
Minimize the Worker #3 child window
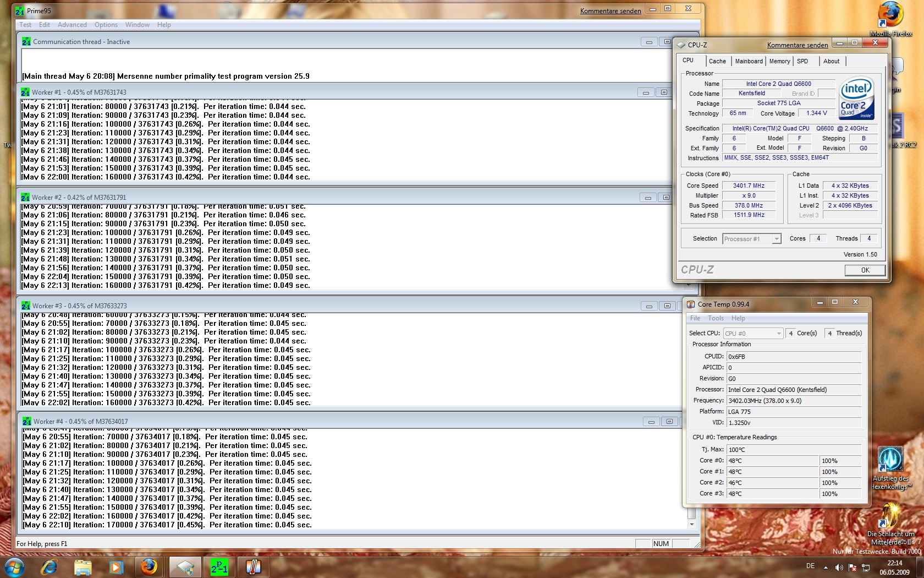[649, 306]
